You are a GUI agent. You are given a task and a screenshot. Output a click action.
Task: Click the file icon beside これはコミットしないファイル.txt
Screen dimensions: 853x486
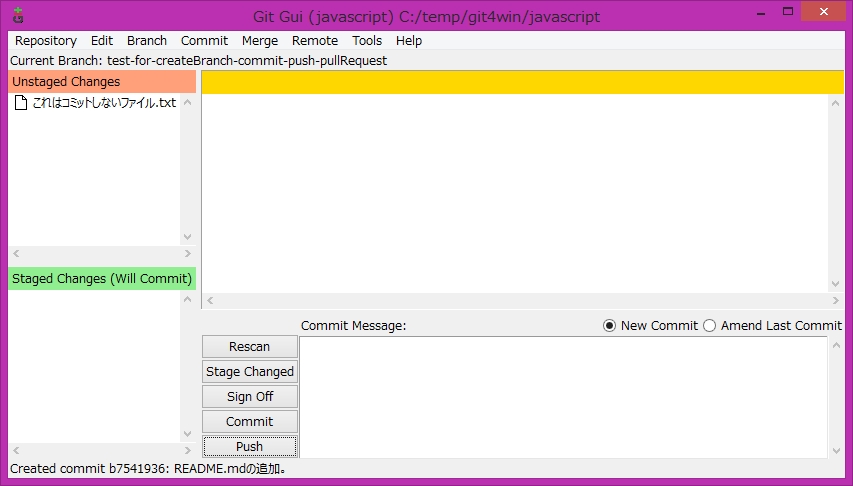pyautogui.click(x=21, y=102)
